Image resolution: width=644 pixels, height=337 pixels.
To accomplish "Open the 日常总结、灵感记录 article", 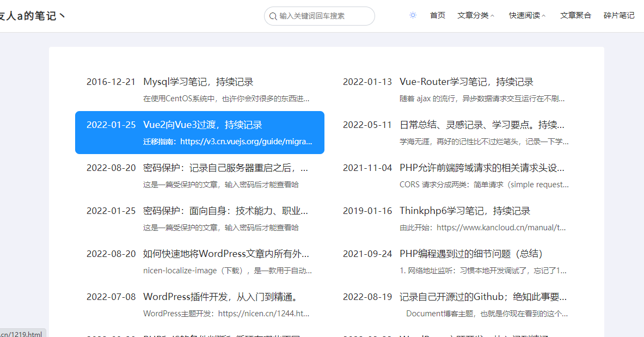I will (x=483, y=125).
